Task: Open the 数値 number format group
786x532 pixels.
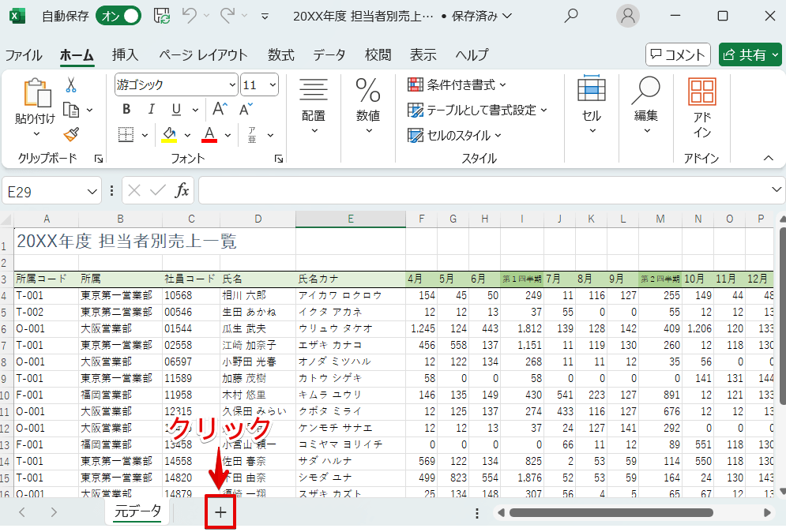Action: pos(368,107)
